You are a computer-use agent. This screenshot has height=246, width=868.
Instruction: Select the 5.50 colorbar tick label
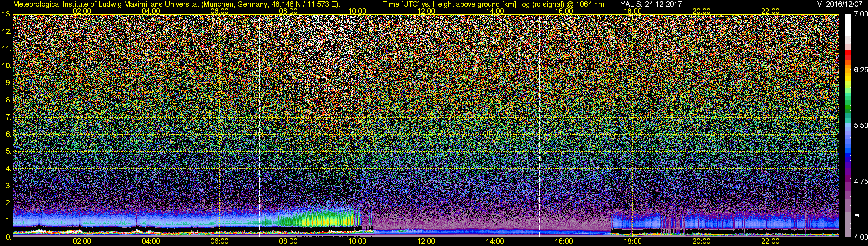click(x=861, y=125)
